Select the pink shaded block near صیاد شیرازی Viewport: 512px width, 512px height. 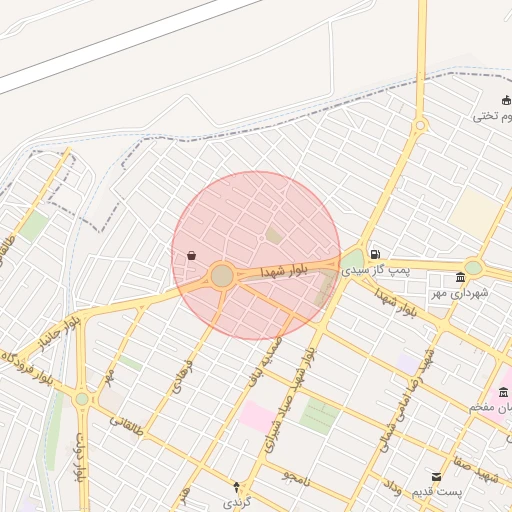[x=258, y=416]
